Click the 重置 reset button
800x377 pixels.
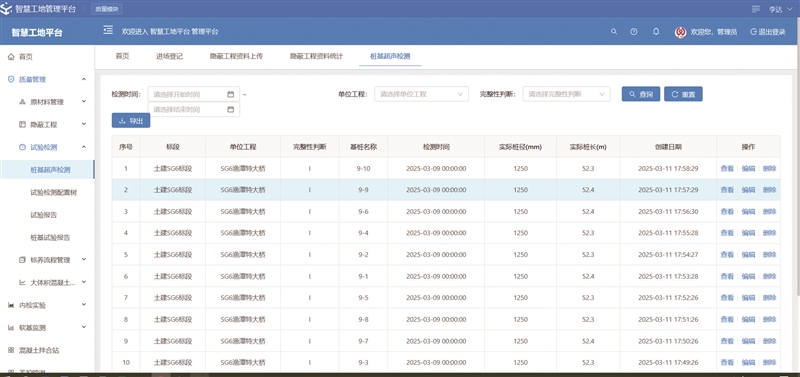tap(683, 94)
